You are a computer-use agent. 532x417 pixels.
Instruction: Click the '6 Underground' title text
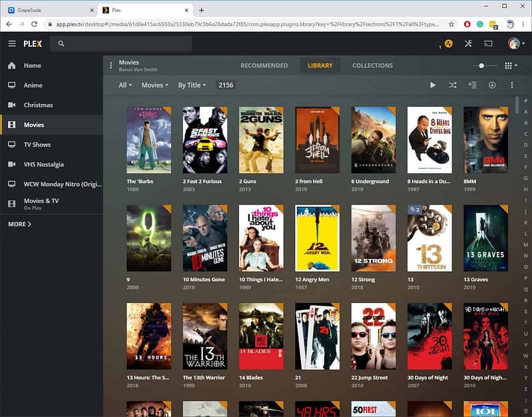(370, 181)
